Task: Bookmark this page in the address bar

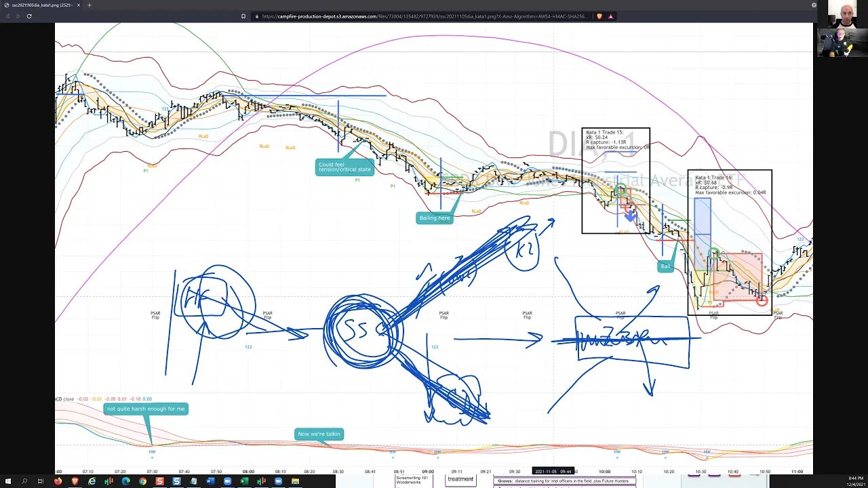Action: pyautogui.click(x=243, y=16)
